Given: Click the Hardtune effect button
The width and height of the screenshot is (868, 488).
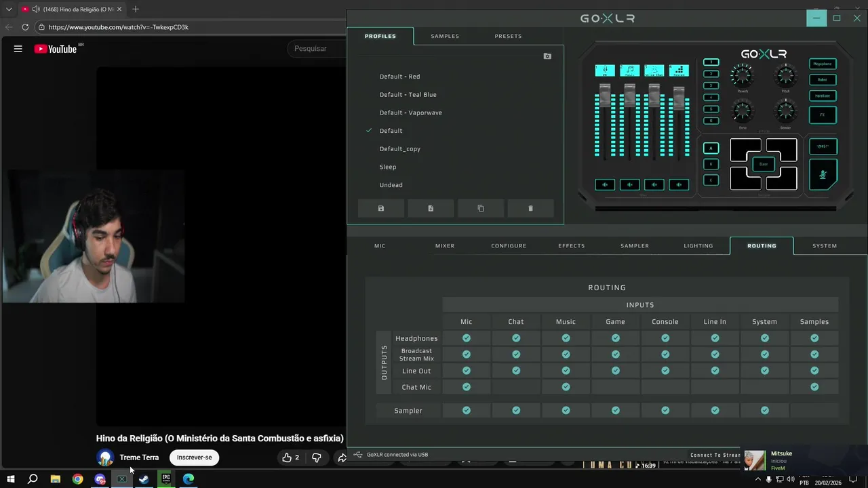Looking at the screenshot, I should 823,96.
